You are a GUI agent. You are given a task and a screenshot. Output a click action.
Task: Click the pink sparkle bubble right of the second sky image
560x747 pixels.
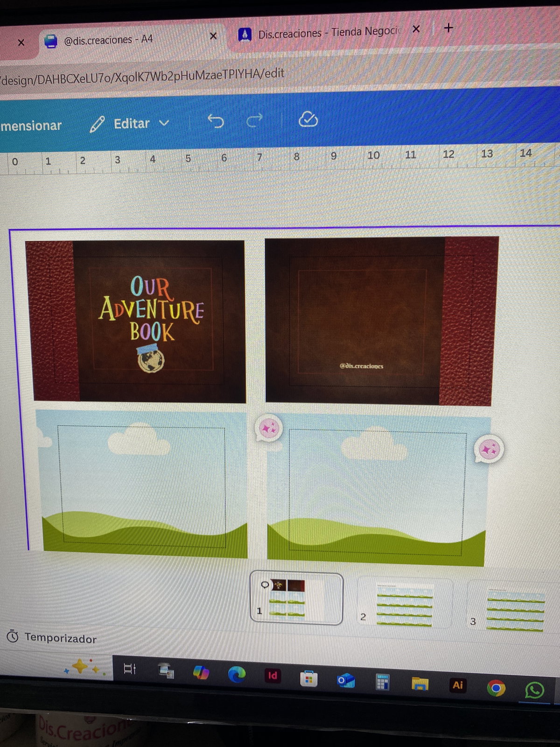489,449
